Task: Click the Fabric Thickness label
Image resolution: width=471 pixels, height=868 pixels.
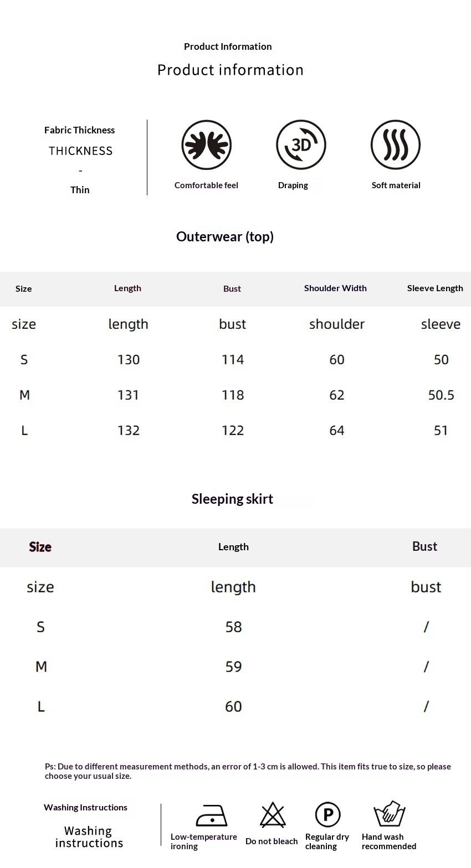Action: (80, 131)
